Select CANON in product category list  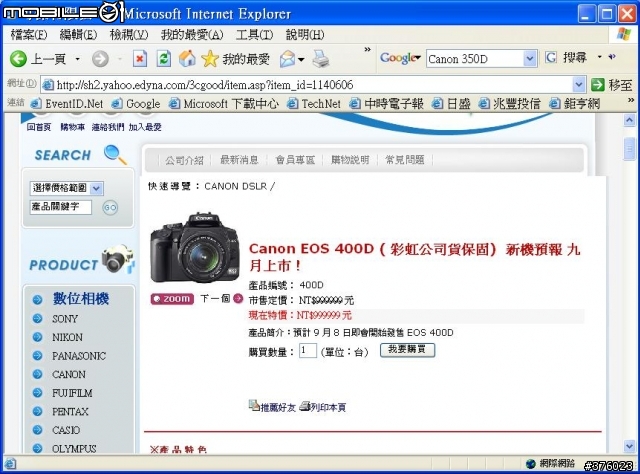(69, 374)
